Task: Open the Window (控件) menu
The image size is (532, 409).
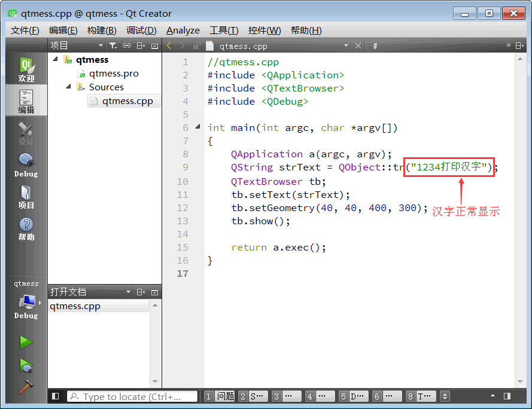Action: pyautogui.click(x=265, y=30)
